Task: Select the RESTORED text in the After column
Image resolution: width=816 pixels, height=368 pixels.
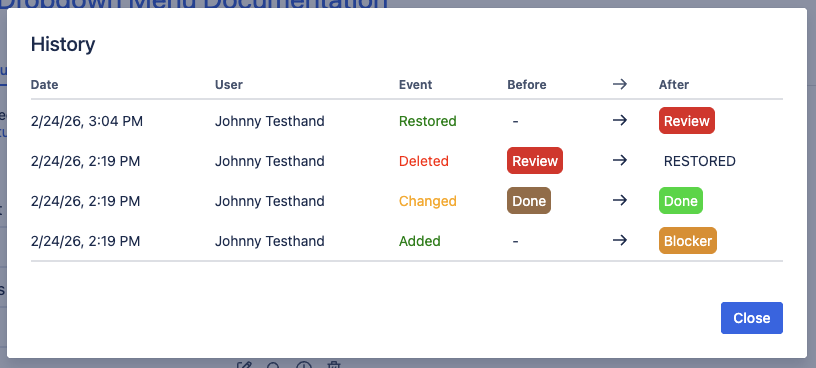Action: (699, 161)
